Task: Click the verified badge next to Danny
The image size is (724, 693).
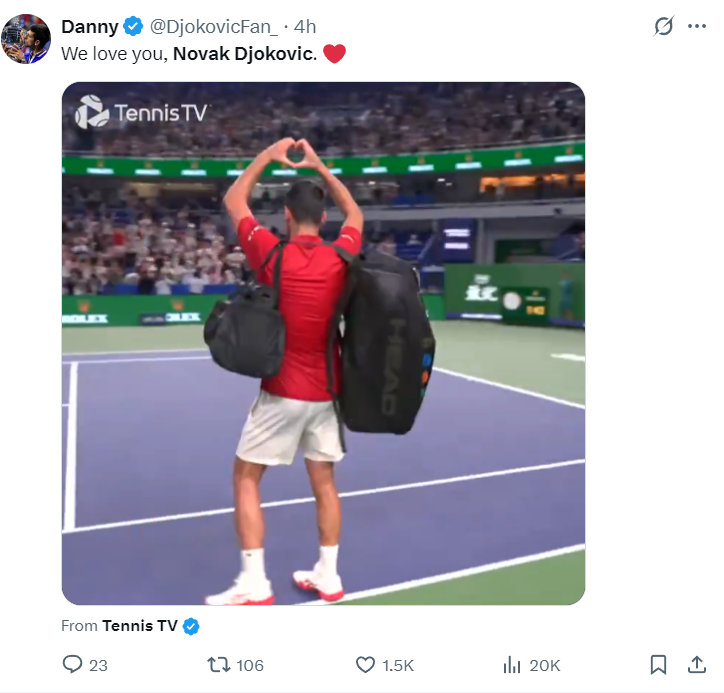Action: tap(133, 26)
